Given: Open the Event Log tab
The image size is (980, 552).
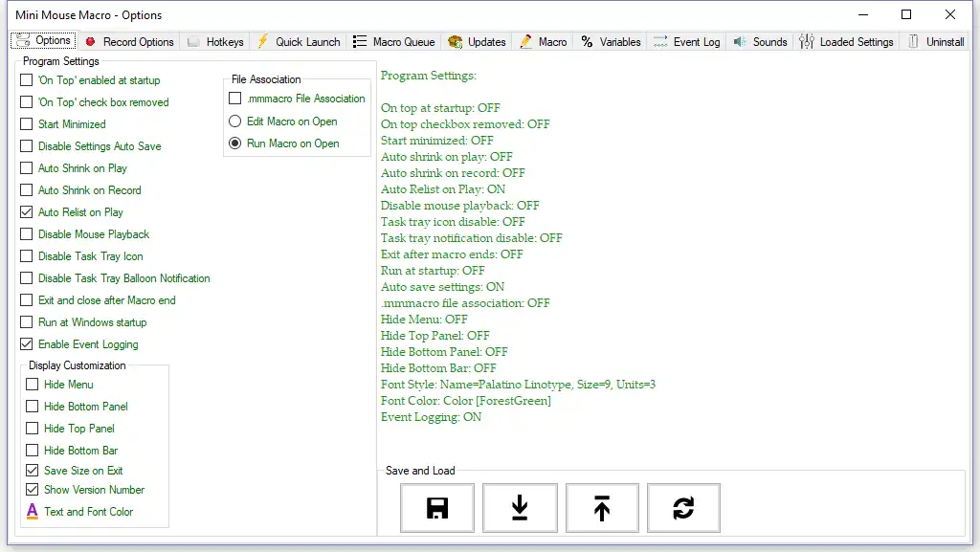Looking at the screenshot, I should [x=686, y=42].
